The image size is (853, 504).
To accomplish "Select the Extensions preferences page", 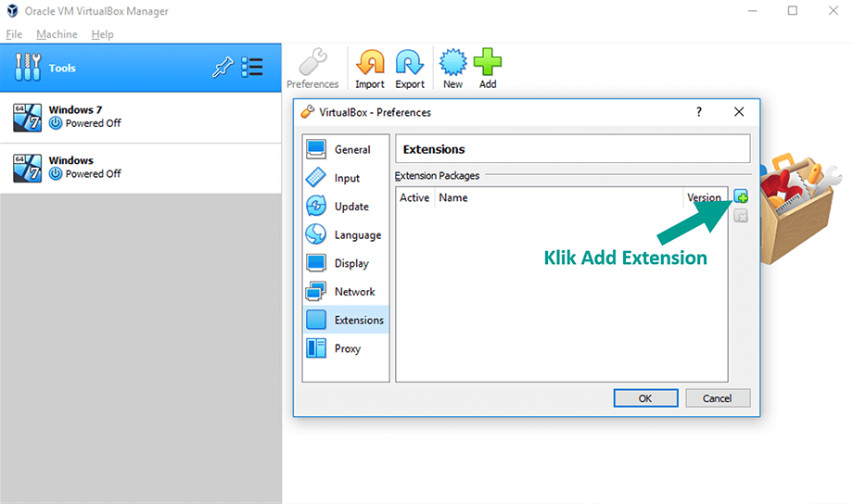I will (346, 320).
